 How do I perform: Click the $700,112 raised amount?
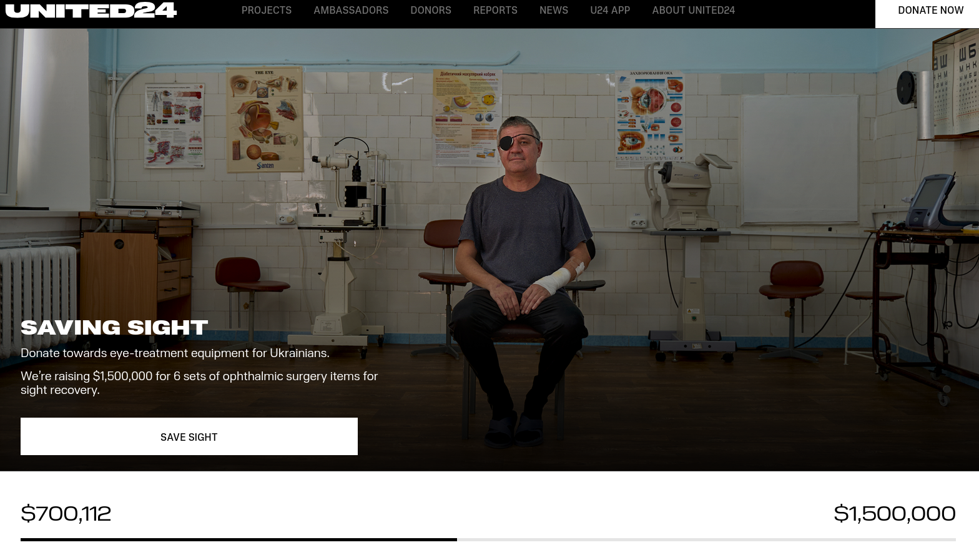(66, 514)
